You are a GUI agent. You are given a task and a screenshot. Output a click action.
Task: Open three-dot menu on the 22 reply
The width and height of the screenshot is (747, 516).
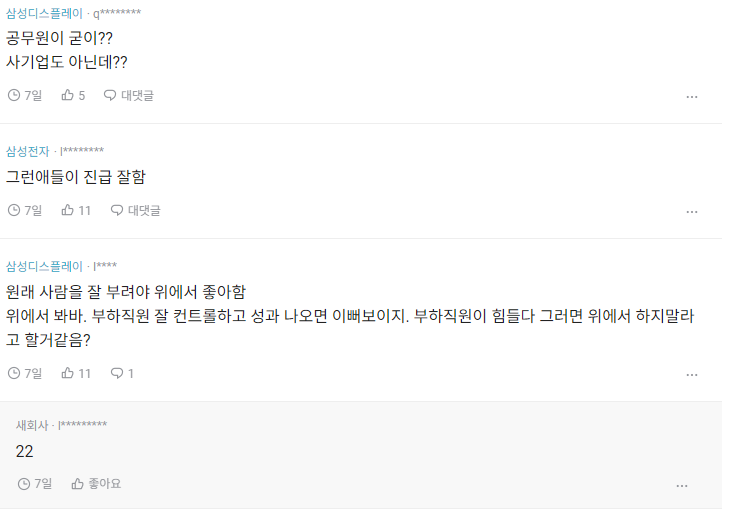pyautogui.click(x=682, y=486)
